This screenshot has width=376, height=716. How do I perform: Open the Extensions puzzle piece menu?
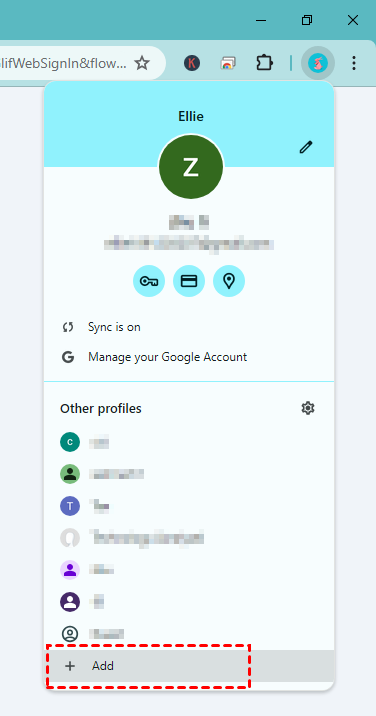coord(264,63)
